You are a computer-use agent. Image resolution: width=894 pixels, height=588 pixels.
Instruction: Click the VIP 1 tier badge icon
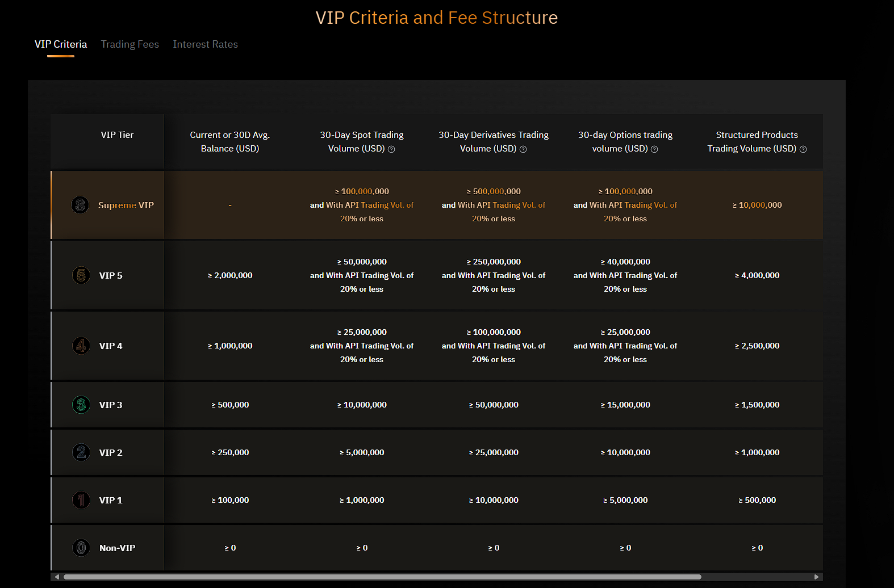[81, 500]
